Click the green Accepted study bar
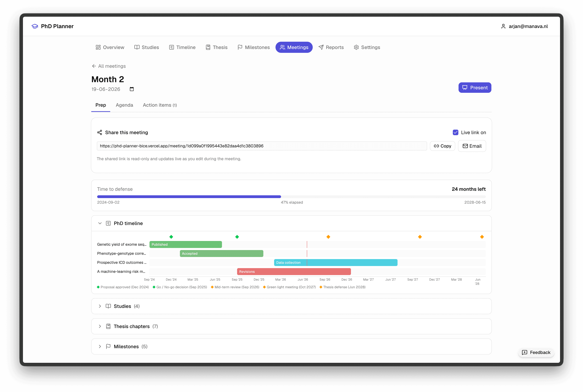 [x=221, y=254]
